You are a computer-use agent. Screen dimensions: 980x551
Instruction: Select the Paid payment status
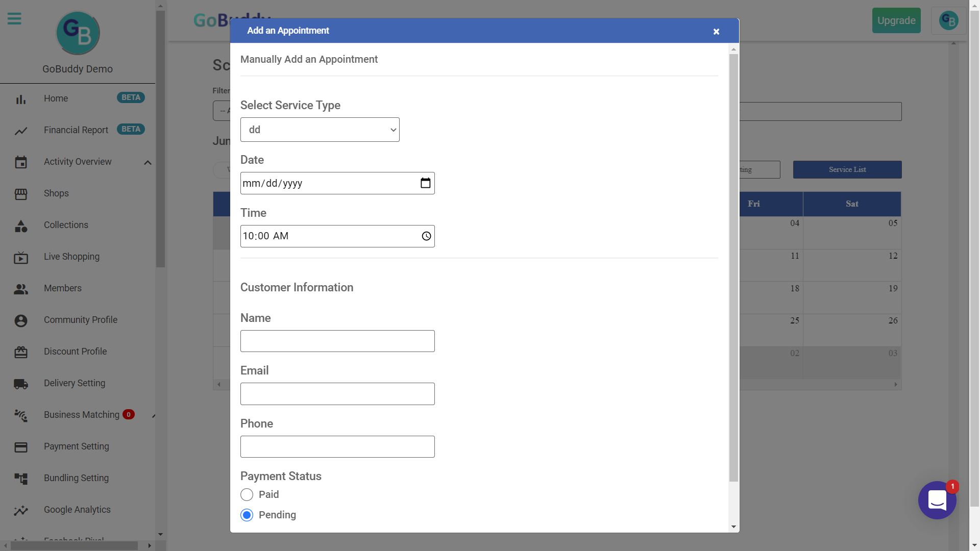coord(247,494)
